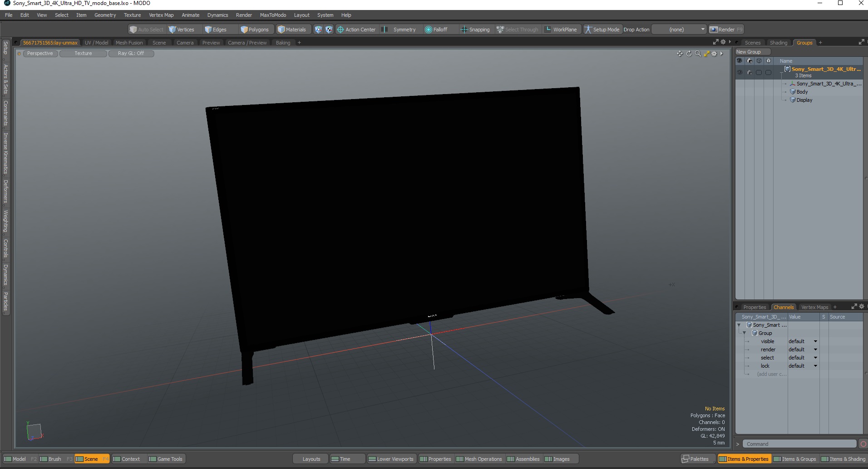Open Action Center options

click(x=356, y=30)
